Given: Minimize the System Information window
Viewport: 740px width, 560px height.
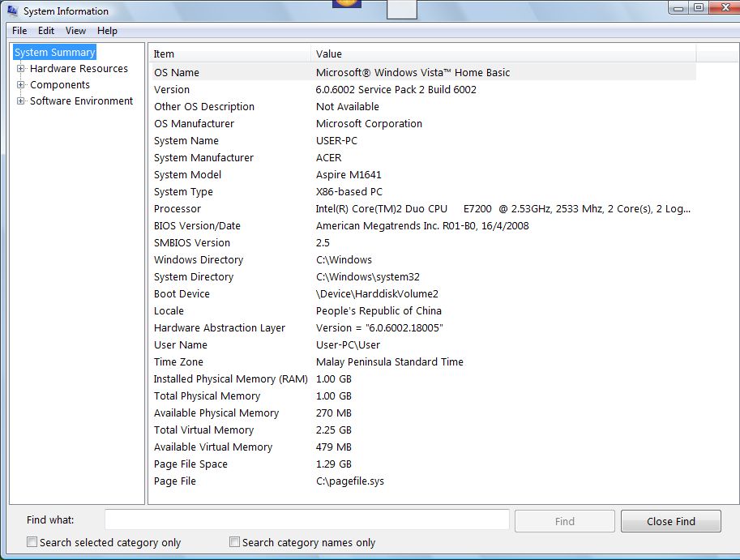Looking at the screenshot, I should pyautogui.click(x=679, y=7).
